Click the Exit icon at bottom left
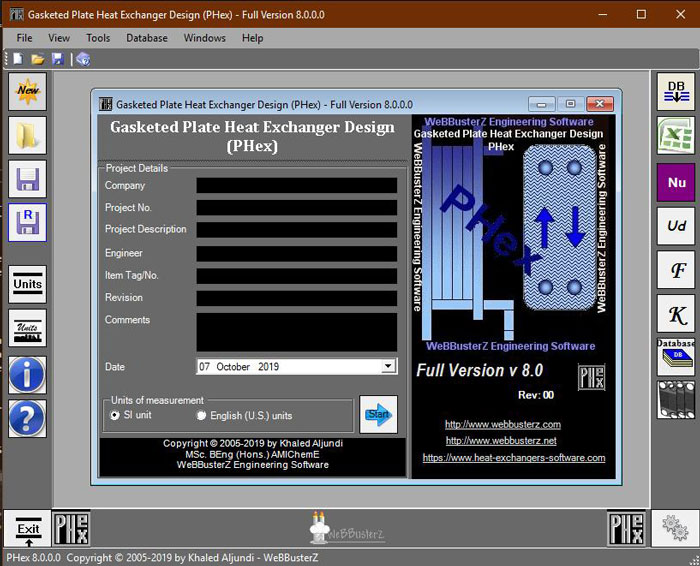This screenshot has height=566, width=700. 28,528
